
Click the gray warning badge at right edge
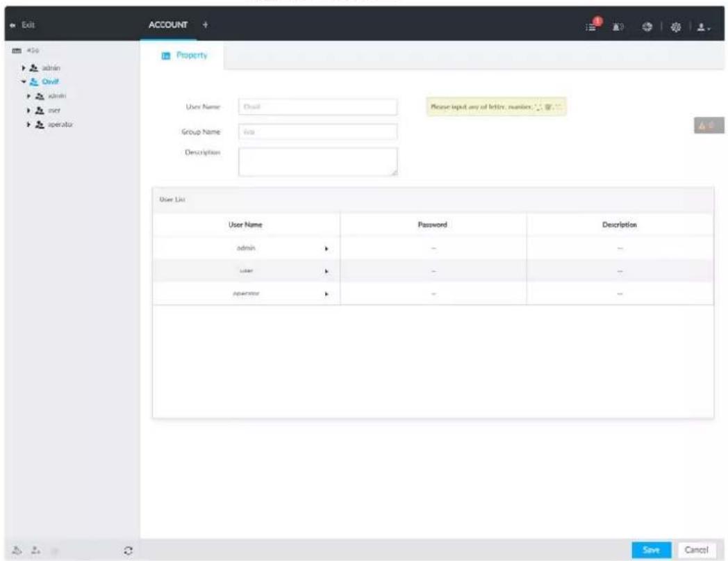(709, 126)
